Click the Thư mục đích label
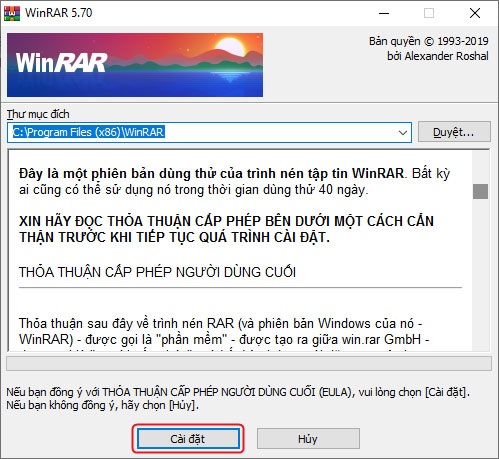Image resolution: width=499 pixels, height=459 pixels. pos(38,114)
